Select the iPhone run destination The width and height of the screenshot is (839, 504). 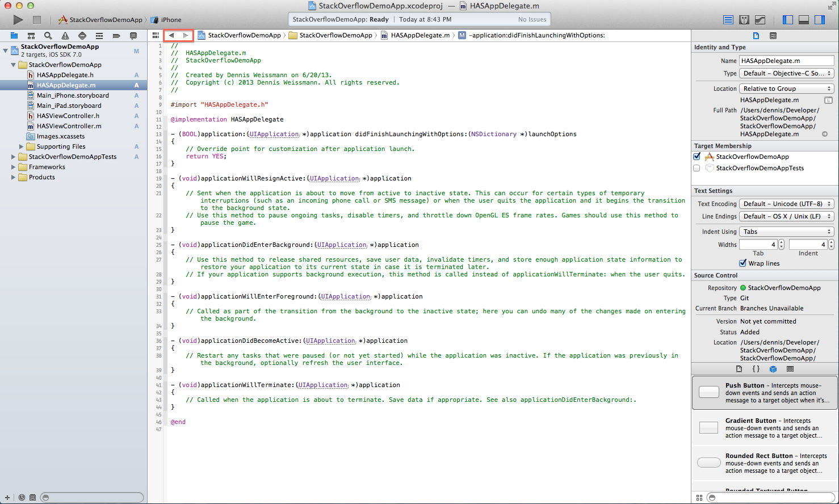tap(166, 20)
